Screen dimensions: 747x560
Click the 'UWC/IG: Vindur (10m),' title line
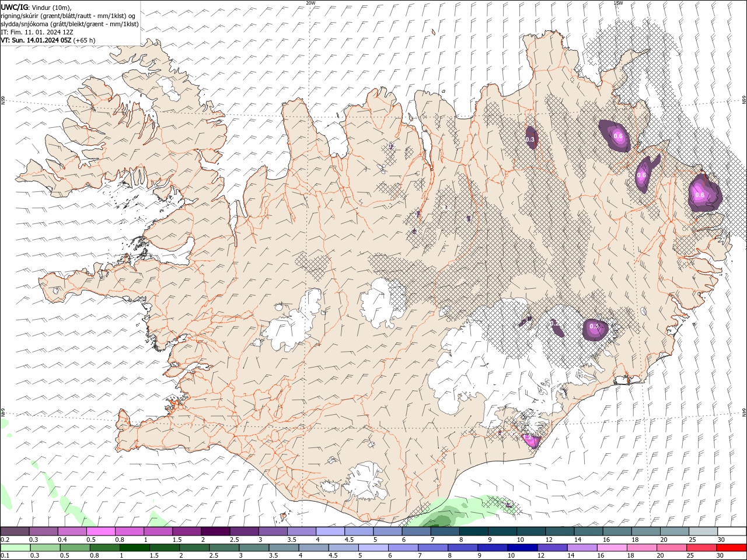point(36,7)
